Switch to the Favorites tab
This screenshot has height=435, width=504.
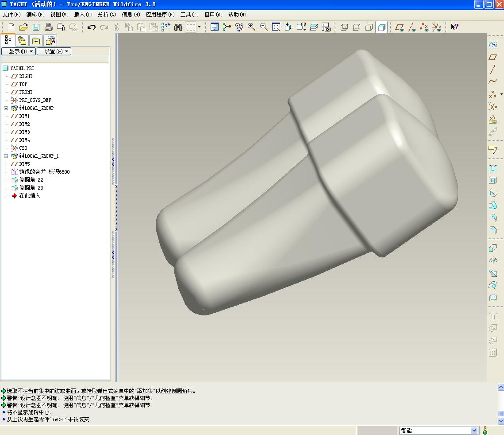36,41
